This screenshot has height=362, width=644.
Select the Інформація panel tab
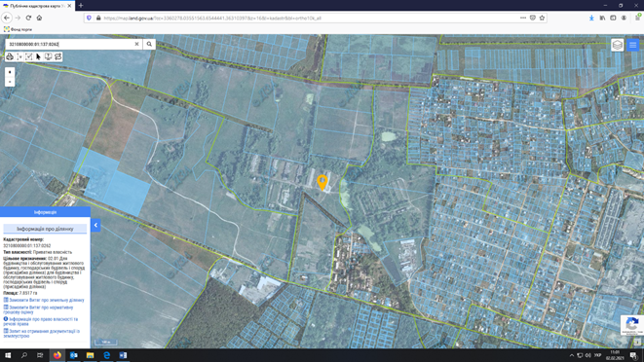point(45,212)
